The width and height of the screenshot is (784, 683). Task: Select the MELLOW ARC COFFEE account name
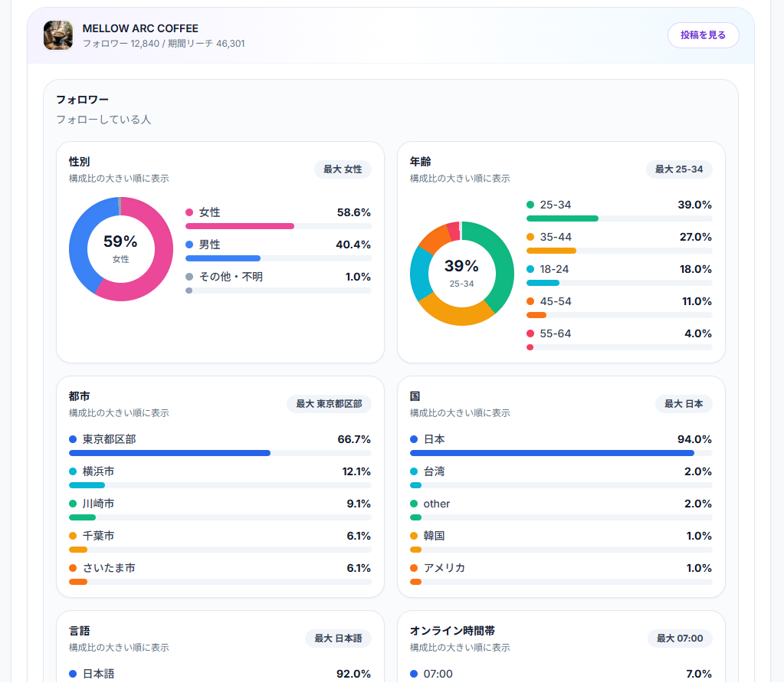coord(140,28)
